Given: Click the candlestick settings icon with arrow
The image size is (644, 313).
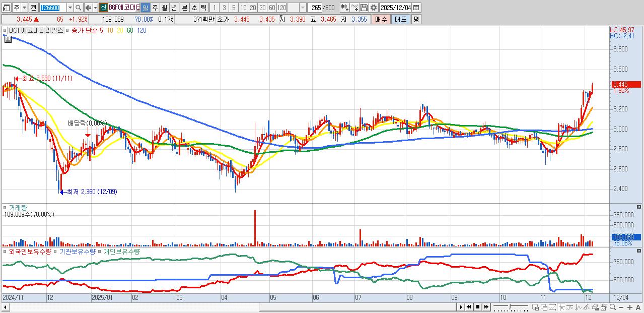Looking at the screenshot, I should (344, 8).
